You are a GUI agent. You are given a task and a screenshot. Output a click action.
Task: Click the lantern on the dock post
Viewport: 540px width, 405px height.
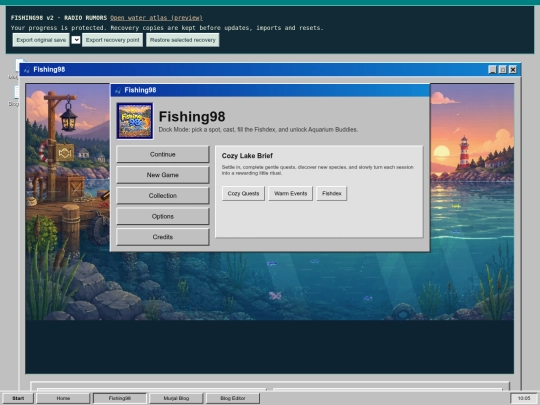click(69, 117)
